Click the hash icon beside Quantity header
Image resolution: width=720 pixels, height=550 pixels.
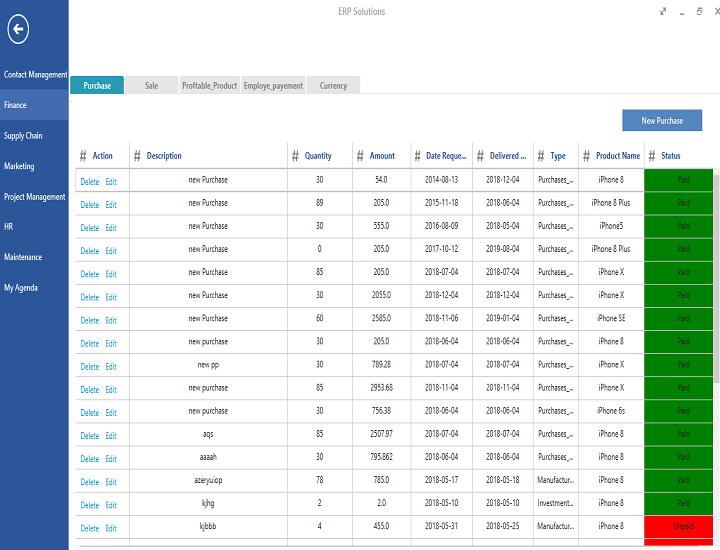coord(295,156)
